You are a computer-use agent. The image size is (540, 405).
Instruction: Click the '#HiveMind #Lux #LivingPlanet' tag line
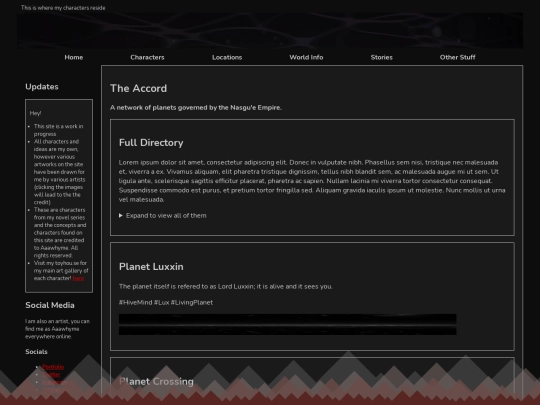point(166,302)
